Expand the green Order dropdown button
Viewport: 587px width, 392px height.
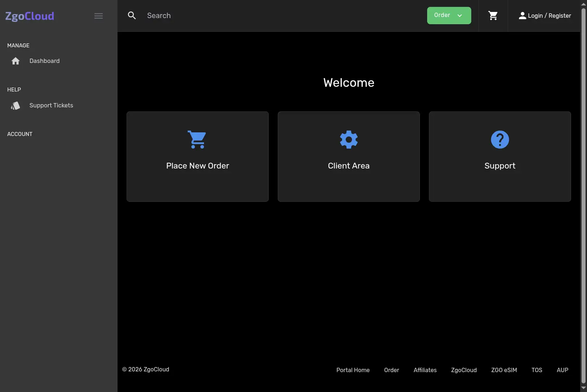[449, 16]
